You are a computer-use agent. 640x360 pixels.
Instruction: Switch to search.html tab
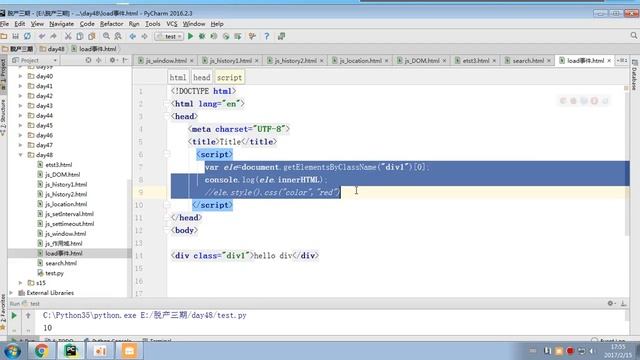(528, 60)
